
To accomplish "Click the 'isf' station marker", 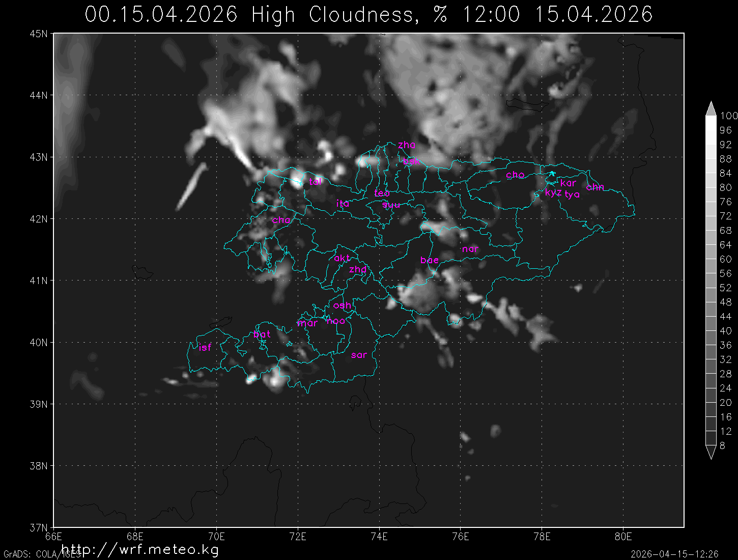I will coord(205,348).
